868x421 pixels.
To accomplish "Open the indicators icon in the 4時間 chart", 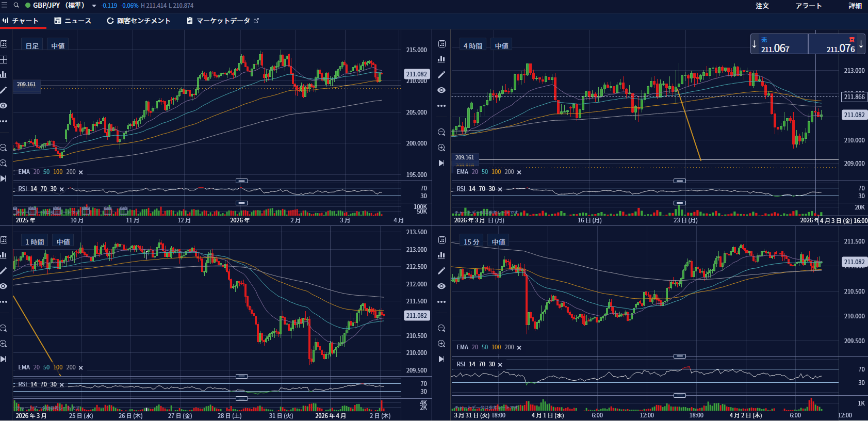I will [x=441, y=59].
